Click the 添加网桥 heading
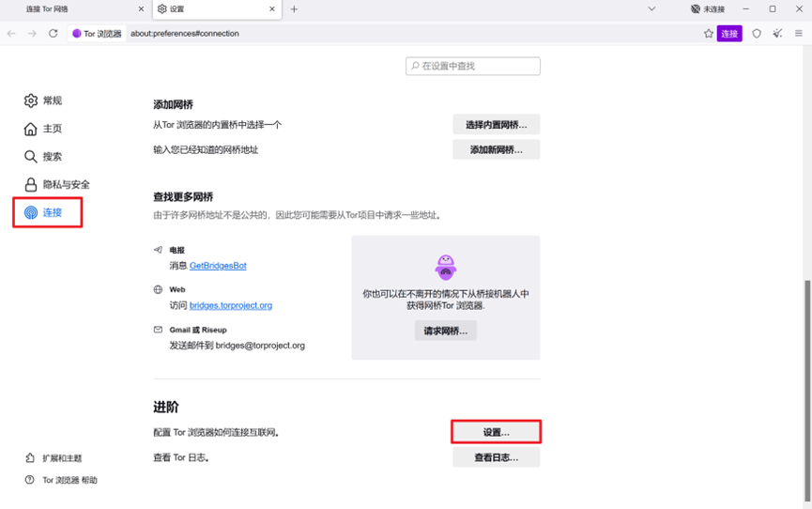The width and height of the screenshot is (812, 509). tap(173, 104)
